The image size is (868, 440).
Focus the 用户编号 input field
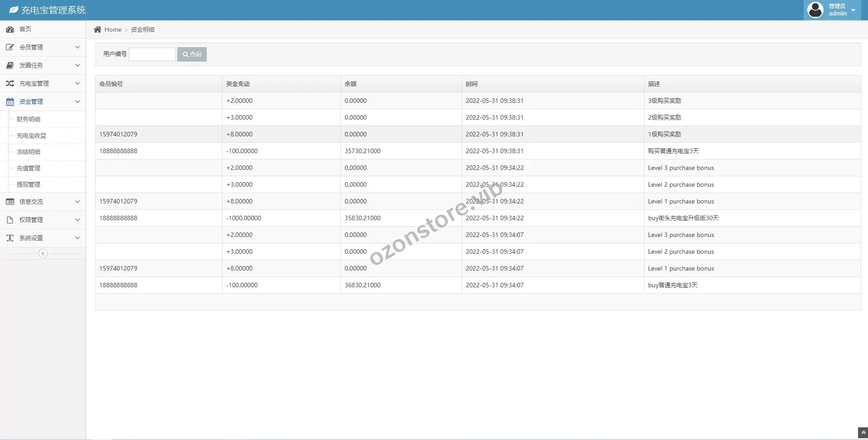point(152,54)
